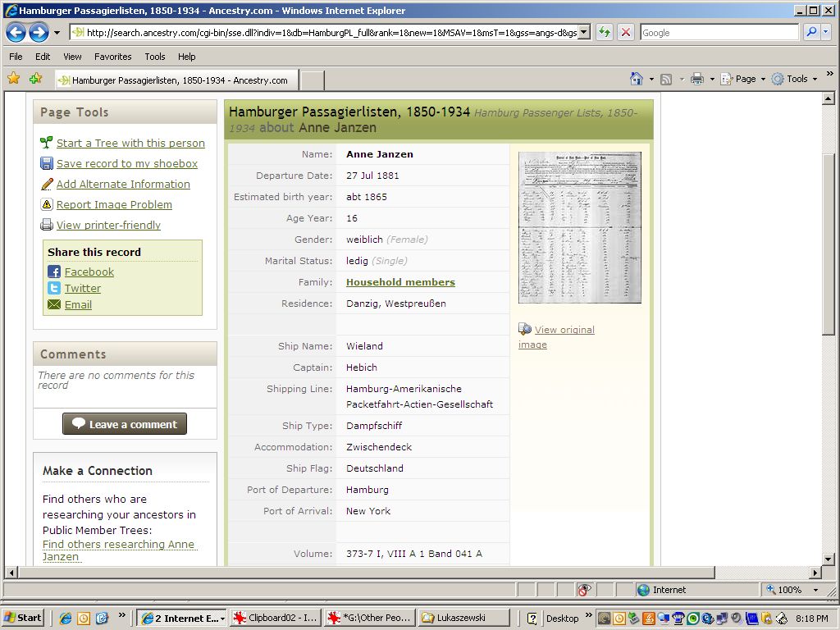Image resolution: width=840 pixels, height=630 pixels.
Task: Click the Home page icon
Action: click(637, 79)
